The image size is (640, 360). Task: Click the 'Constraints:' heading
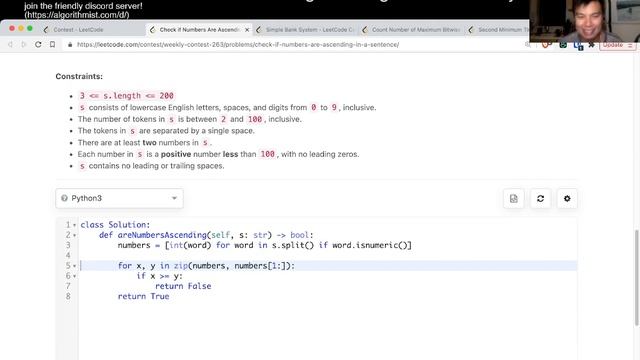(79, 76)
